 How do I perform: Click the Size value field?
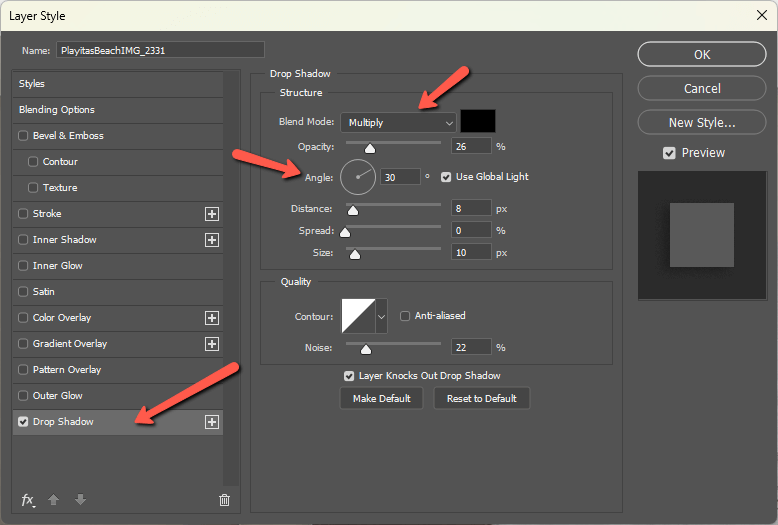(x=471, y=253)
